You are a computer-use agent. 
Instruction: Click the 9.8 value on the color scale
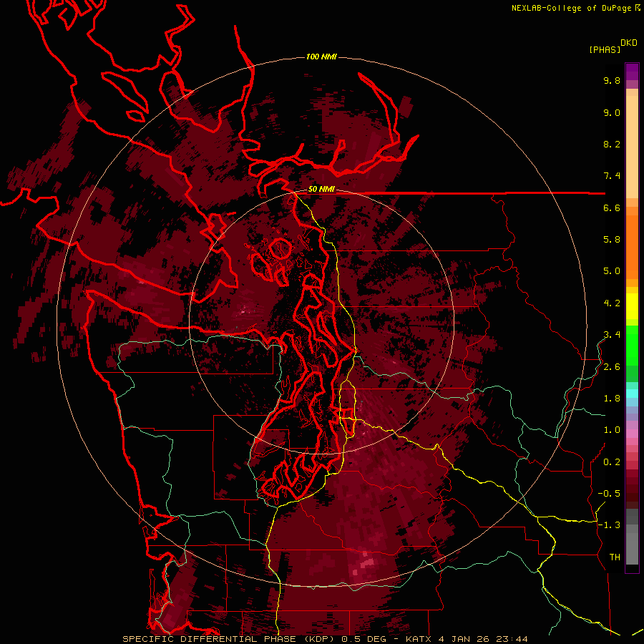pos(612,80)
